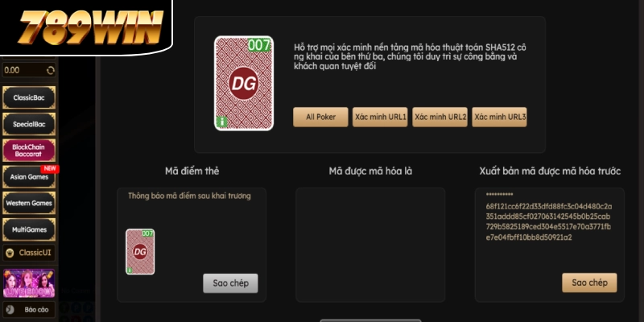Open the MultiGames category

coord(29,229)
